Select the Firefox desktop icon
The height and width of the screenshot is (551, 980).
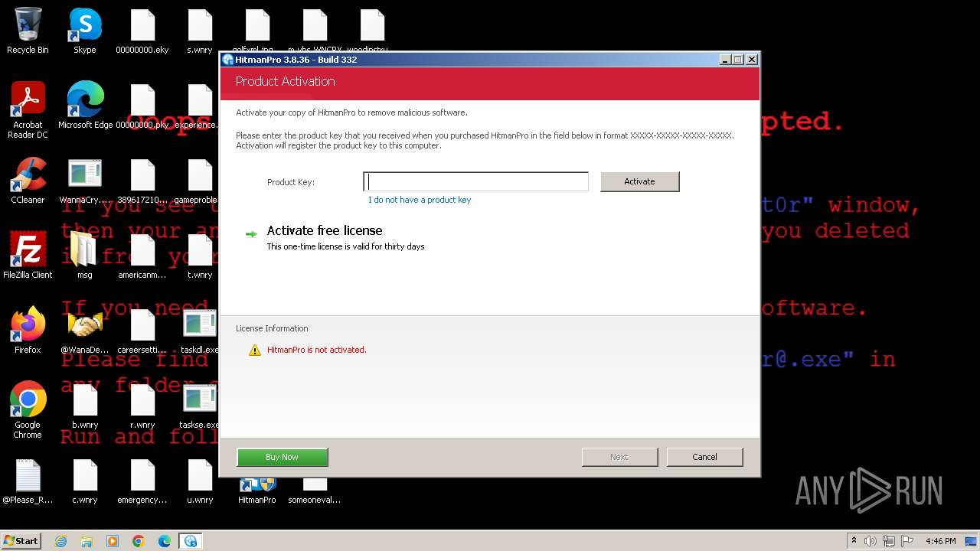28,331
